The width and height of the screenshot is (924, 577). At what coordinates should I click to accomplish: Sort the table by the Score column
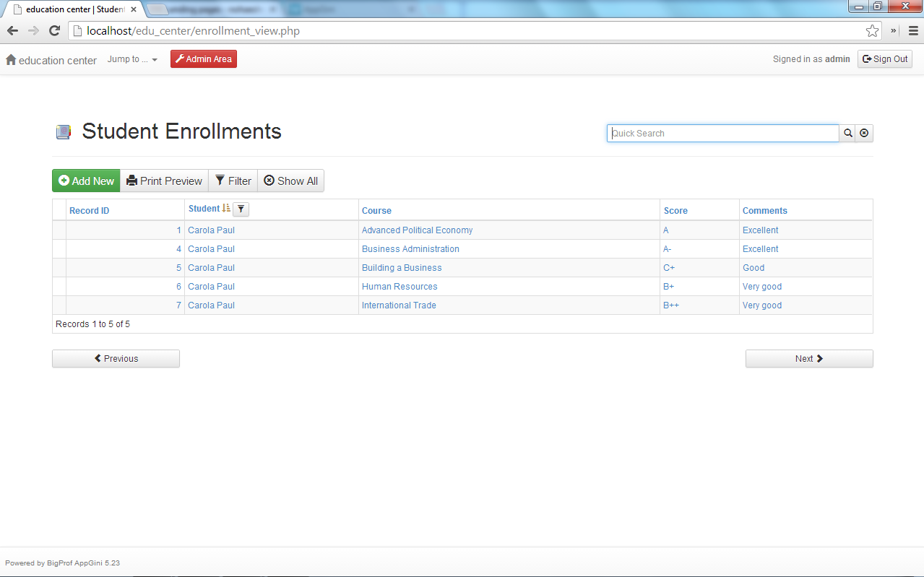[x=675, y=211]
